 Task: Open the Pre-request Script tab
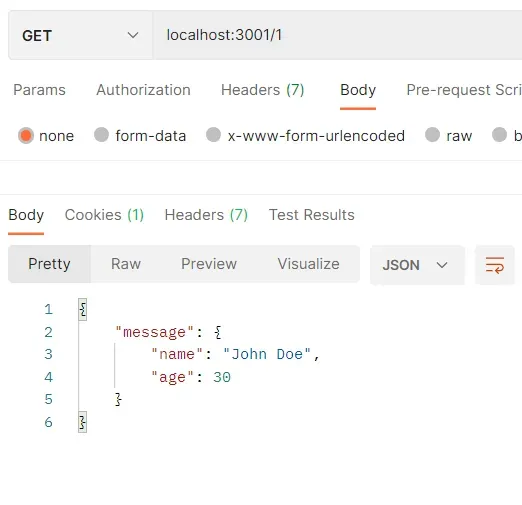[464, 90]
